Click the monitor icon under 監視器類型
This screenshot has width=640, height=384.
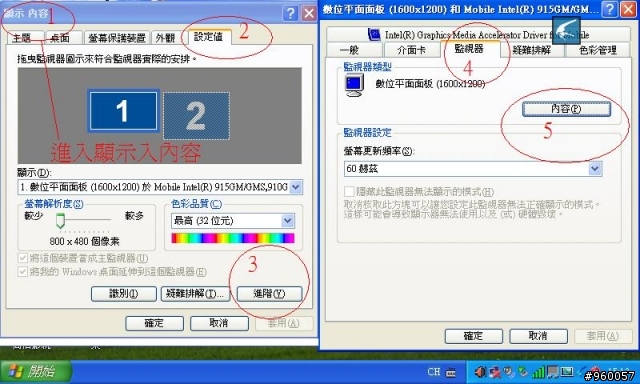(354, 84)
